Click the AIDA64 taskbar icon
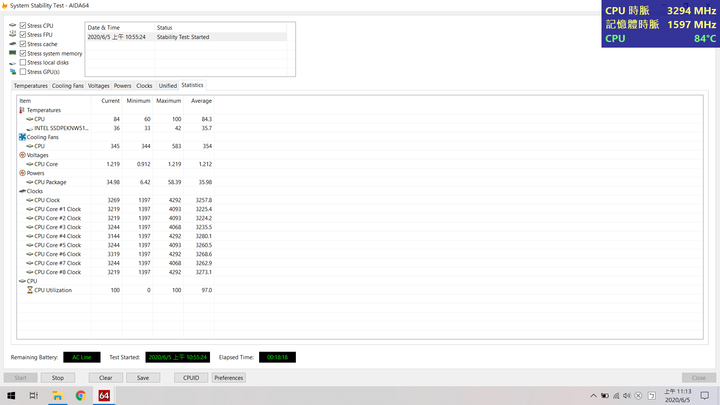This screenshot has height=405, width=720. click(104, 395)
